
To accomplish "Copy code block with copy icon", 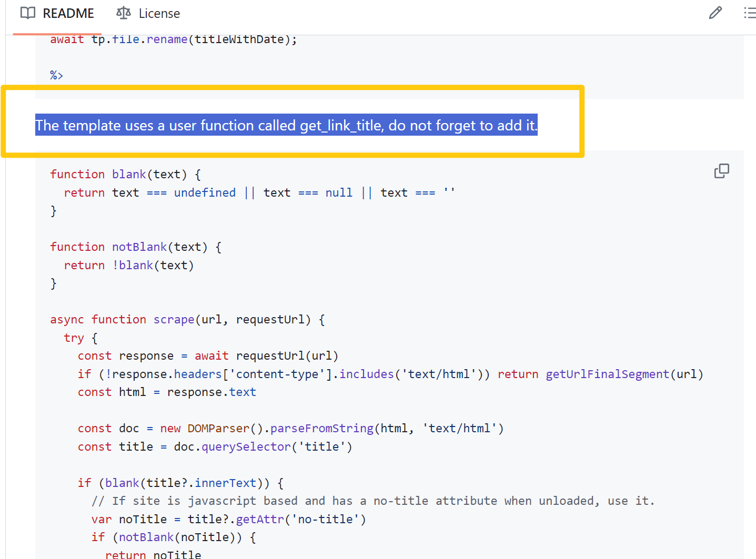I will point(722,171).
